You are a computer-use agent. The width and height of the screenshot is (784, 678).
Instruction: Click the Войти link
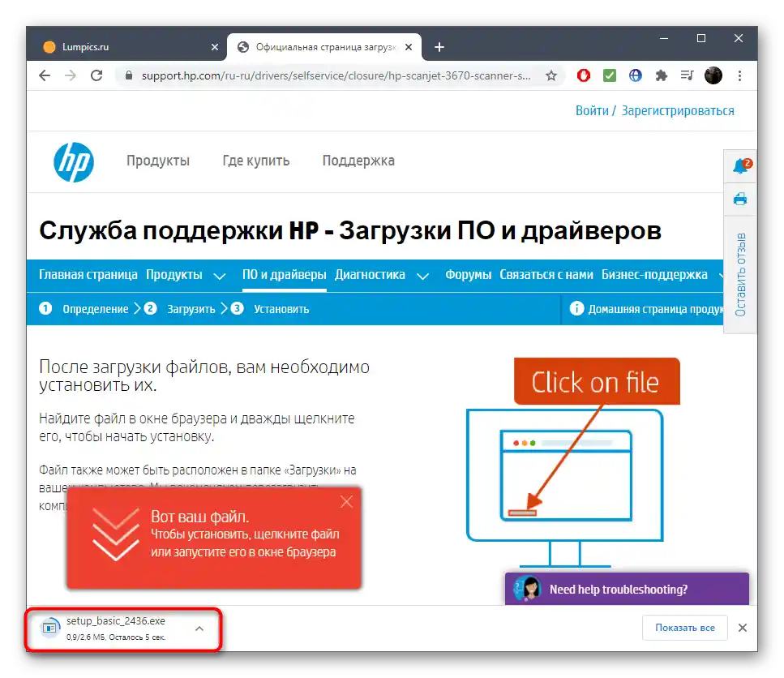[592, 110]
